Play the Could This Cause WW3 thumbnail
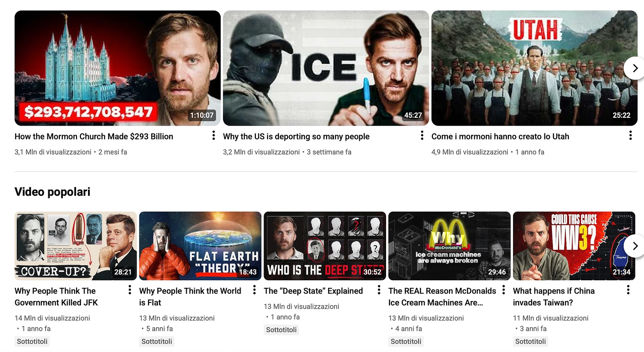 pyautogui.click(x=574, y=246)
